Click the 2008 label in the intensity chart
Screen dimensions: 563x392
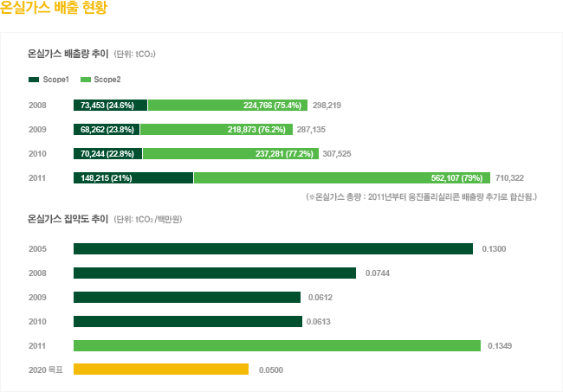(x=38, y=273)
